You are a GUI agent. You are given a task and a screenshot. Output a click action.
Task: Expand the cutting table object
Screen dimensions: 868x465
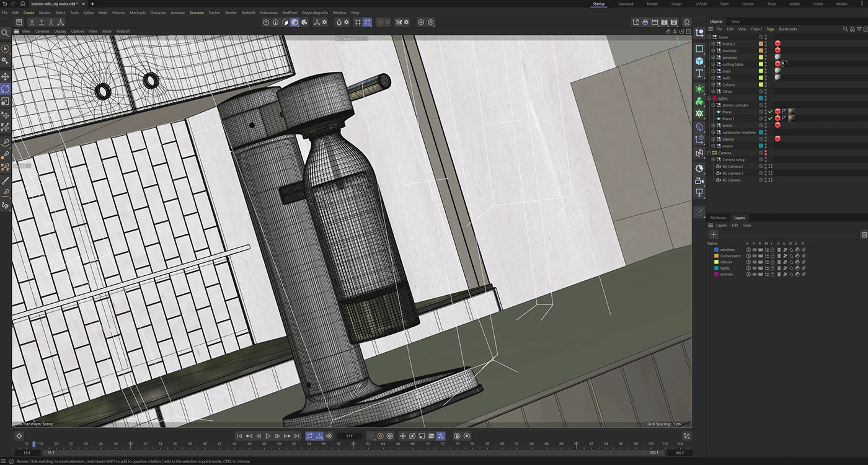(713, 64)
